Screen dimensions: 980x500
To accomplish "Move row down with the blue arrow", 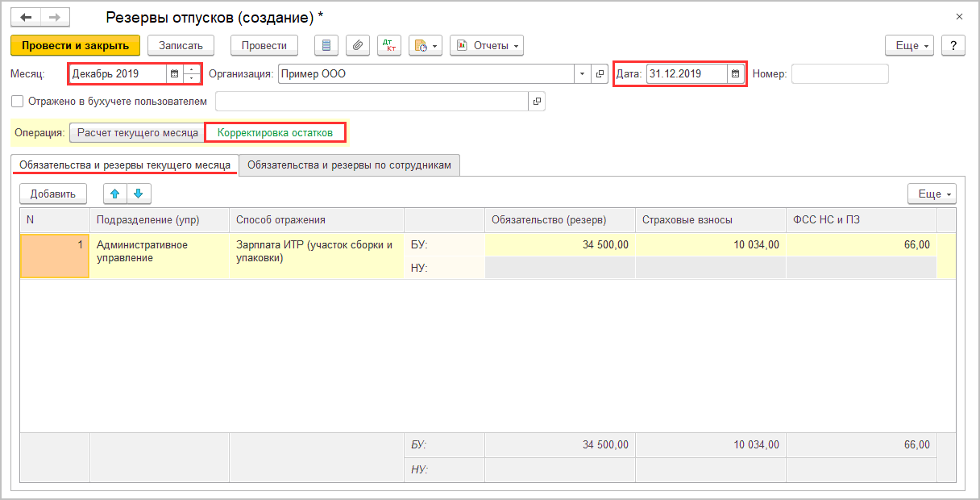I will tap(139, 194).
